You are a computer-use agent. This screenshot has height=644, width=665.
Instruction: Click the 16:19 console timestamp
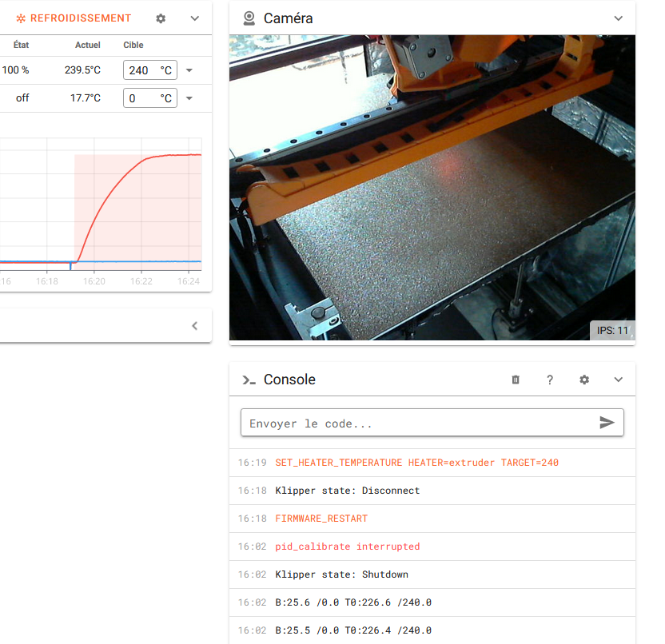pos(253,463)
